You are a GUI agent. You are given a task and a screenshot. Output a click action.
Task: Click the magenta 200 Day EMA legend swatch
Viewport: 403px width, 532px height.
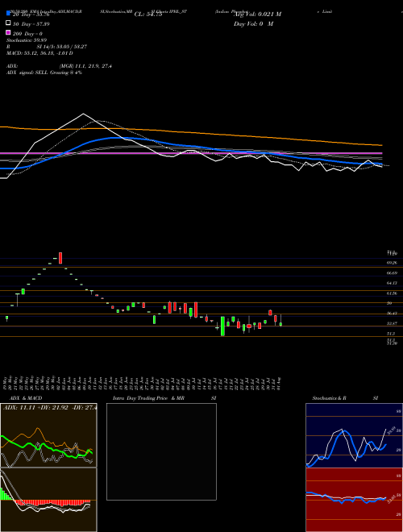click(x=8, y=33)
